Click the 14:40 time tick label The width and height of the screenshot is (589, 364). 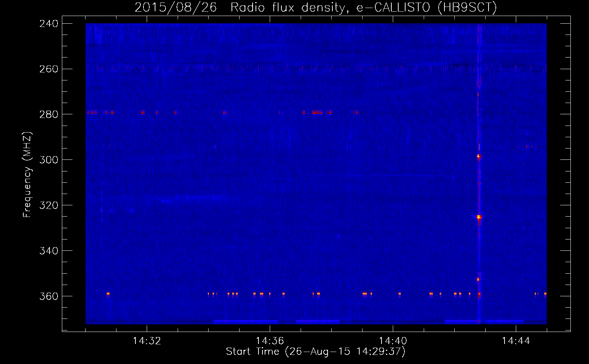393,341
